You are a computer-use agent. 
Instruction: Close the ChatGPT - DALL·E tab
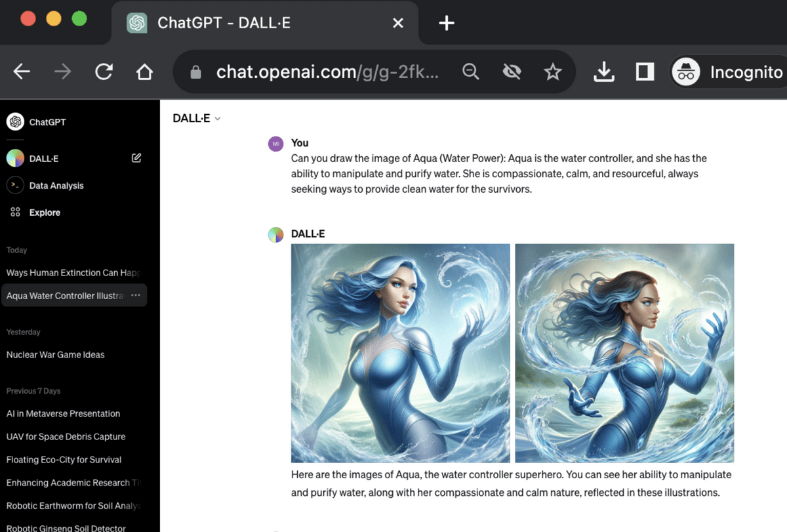(397, 23)
